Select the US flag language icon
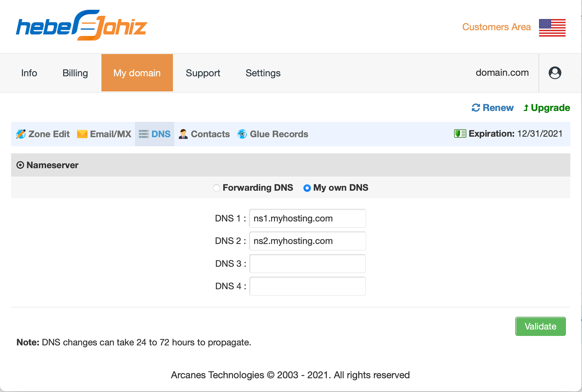 [552, 28]
